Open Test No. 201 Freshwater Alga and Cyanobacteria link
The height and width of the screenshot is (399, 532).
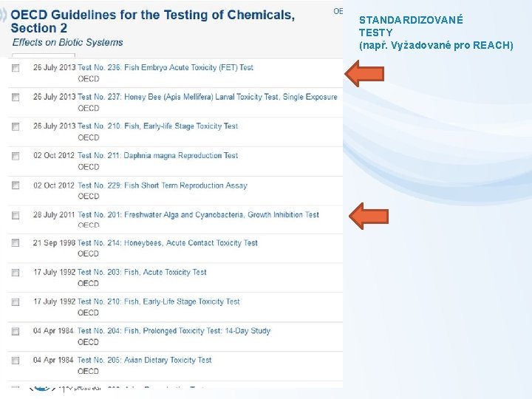point(198,215)
